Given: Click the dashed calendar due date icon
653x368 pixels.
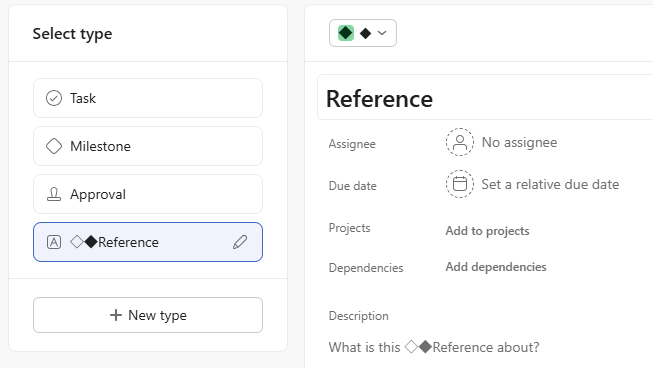Looking at the screenshot, I should point(460,184).
